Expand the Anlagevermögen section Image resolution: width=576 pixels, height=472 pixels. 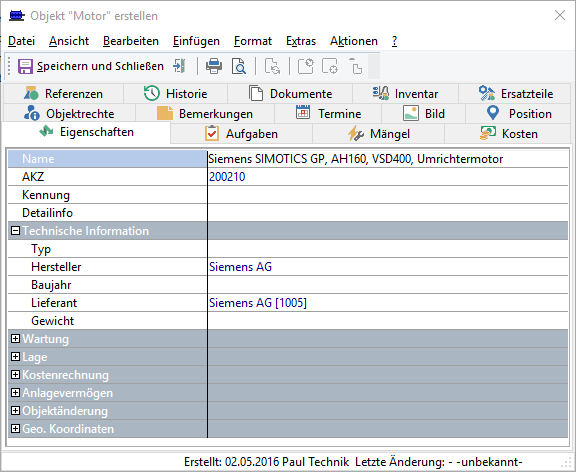pyautogui.click(x=15, y=393)
